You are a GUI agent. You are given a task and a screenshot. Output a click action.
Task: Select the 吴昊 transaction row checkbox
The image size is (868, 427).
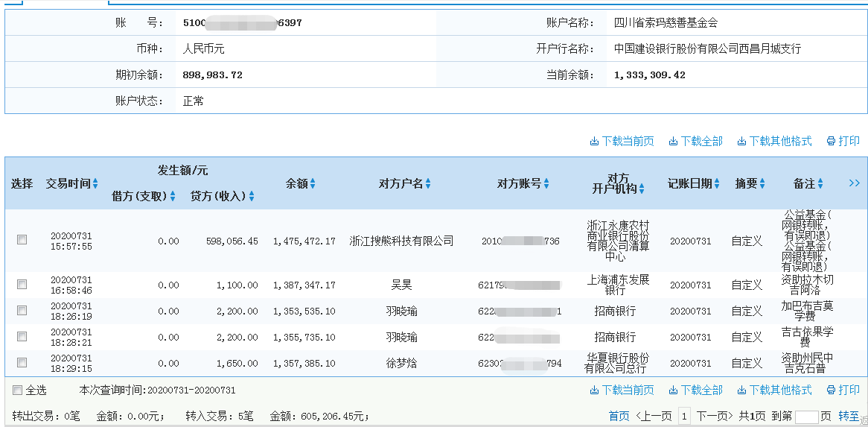tap(22, 285)
